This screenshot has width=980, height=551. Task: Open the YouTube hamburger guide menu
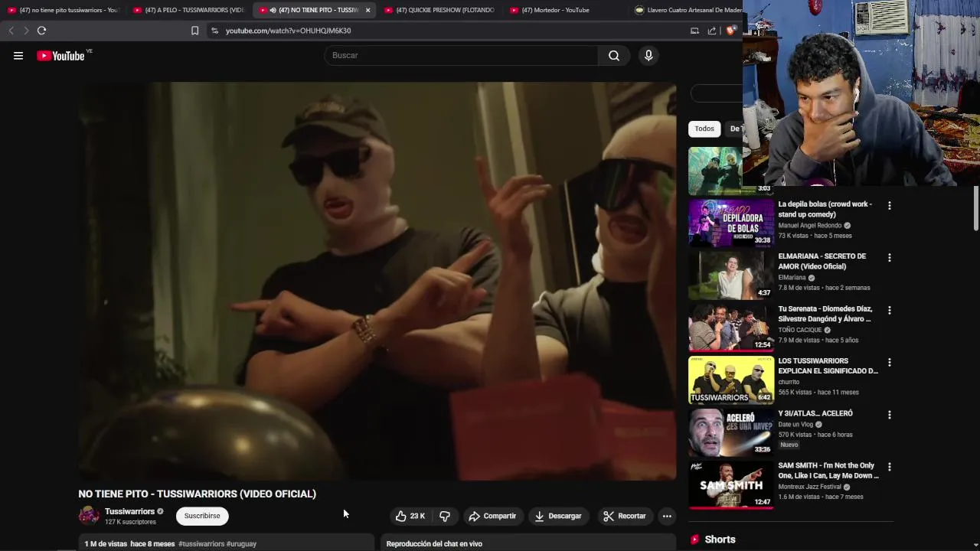[18, 55]
